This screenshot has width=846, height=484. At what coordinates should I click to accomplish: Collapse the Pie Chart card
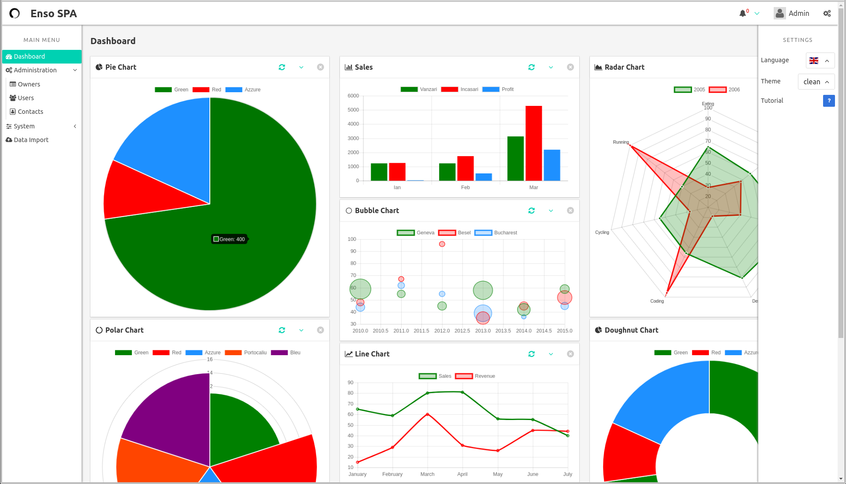click(x=301, y=67)
